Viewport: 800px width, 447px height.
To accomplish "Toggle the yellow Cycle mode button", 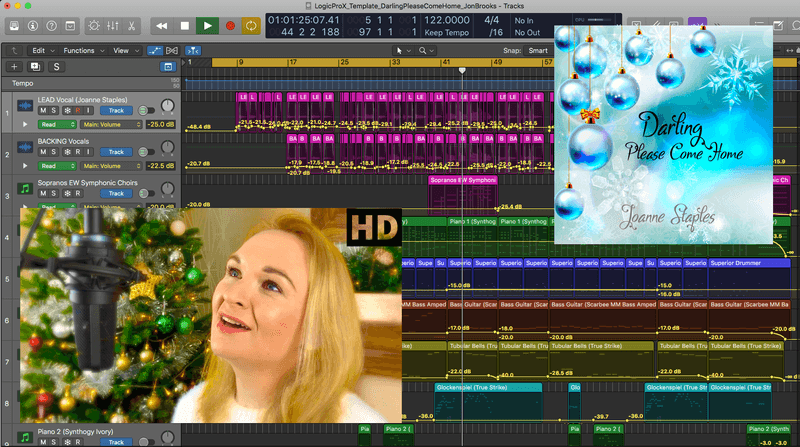I will [251, 26].
